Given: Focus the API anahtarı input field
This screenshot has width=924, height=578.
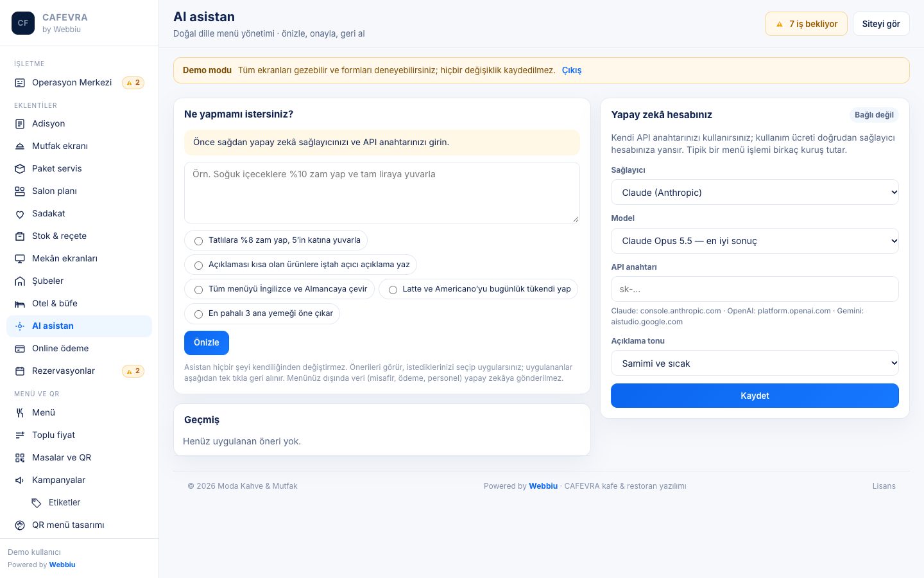Looking at the screenshot, I should (755, 289).
